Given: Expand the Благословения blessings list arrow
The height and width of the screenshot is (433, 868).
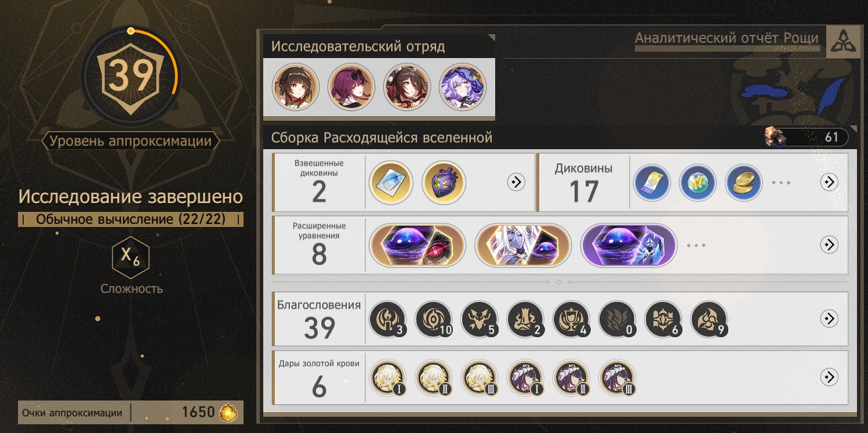Looking at the screenshot, I should point(830,319).
